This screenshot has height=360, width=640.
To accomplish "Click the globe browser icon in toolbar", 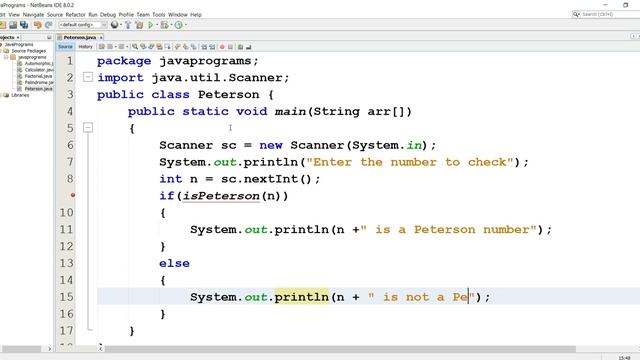I will (115, 25).
